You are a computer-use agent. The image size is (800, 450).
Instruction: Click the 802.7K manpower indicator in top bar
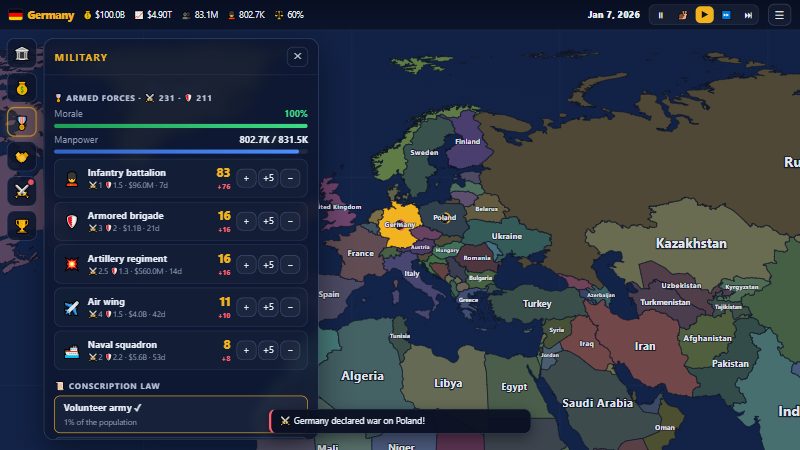point(246,15)
